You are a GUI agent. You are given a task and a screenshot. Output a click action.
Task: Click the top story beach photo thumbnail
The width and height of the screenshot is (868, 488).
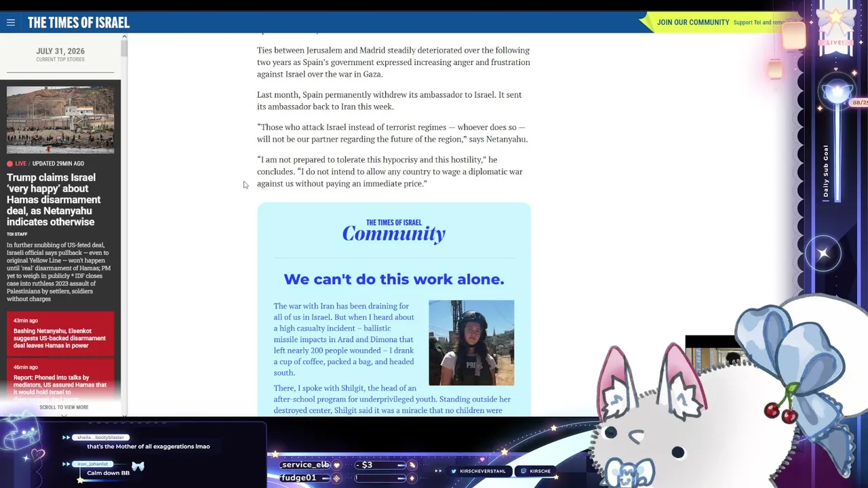pos(60,120)
